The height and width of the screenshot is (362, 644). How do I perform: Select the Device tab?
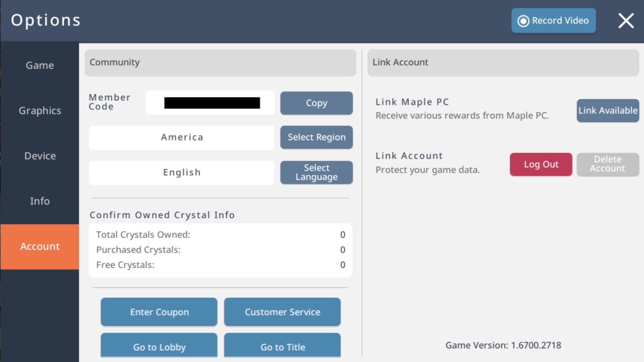(39, 155)
